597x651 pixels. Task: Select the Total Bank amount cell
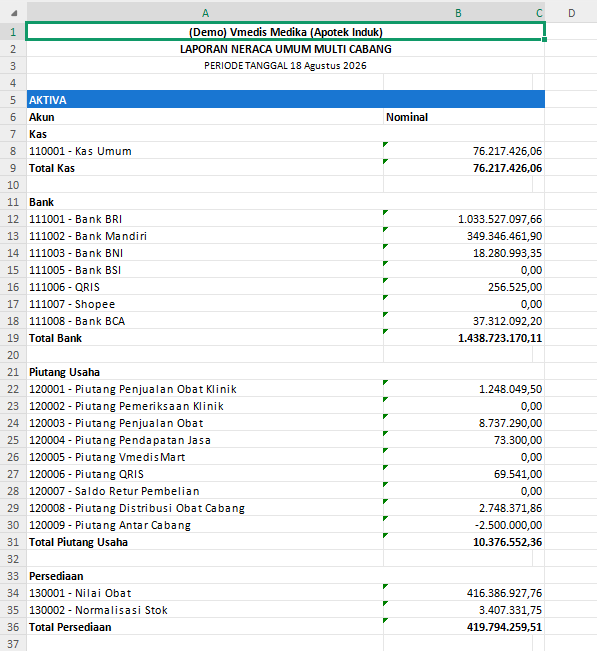(x=463, y=338)
